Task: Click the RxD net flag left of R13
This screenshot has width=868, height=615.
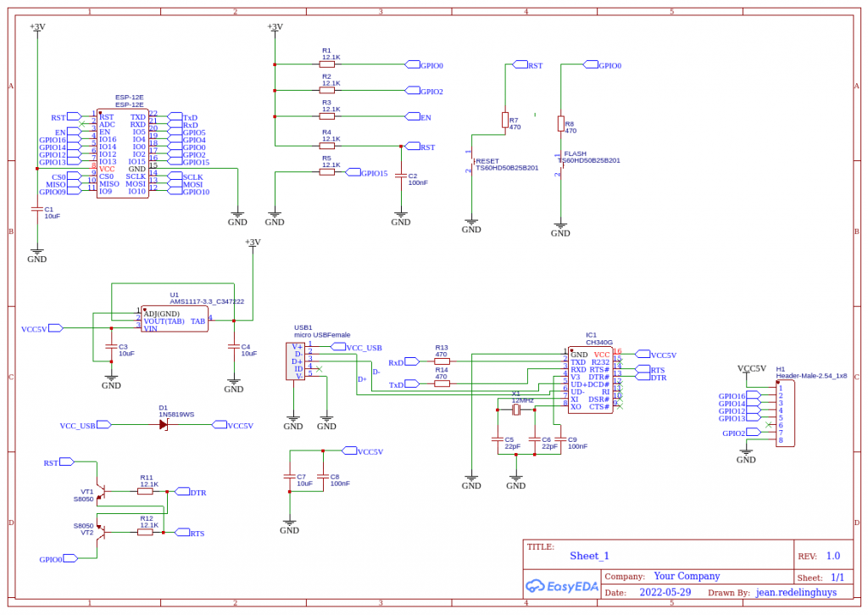Action: 404,362
